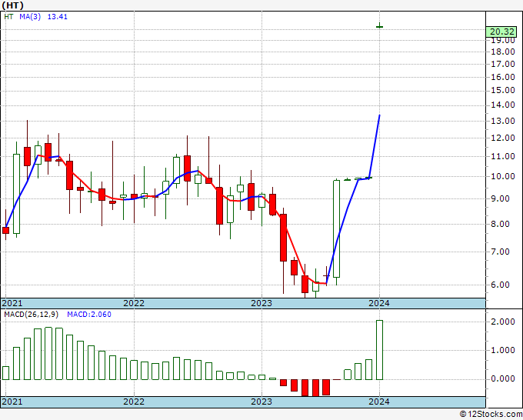Click the 18.00 price axis label
This screenshot has width=523, height=420.
point(503,52)
